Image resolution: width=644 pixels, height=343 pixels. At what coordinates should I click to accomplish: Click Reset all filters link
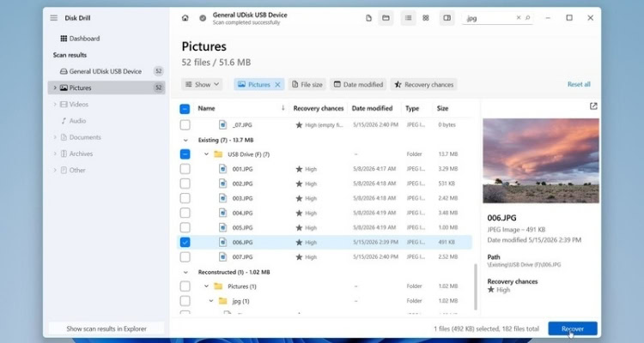coord(579,84)
